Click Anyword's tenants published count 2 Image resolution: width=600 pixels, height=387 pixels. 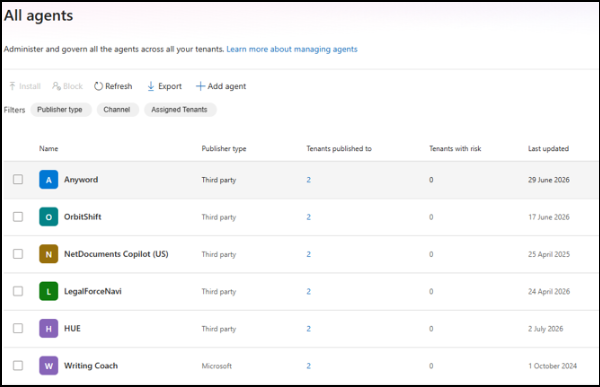pos(308,180)
